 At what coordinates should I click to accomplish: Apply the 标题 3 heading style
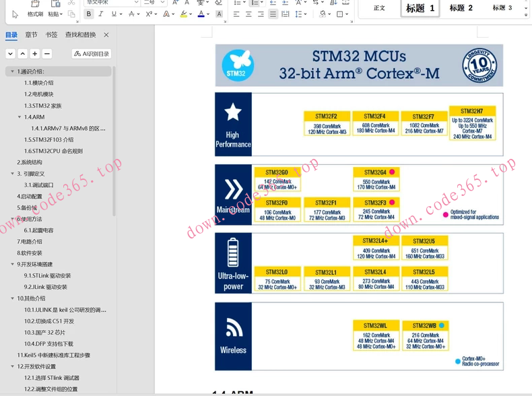point(502,8)
